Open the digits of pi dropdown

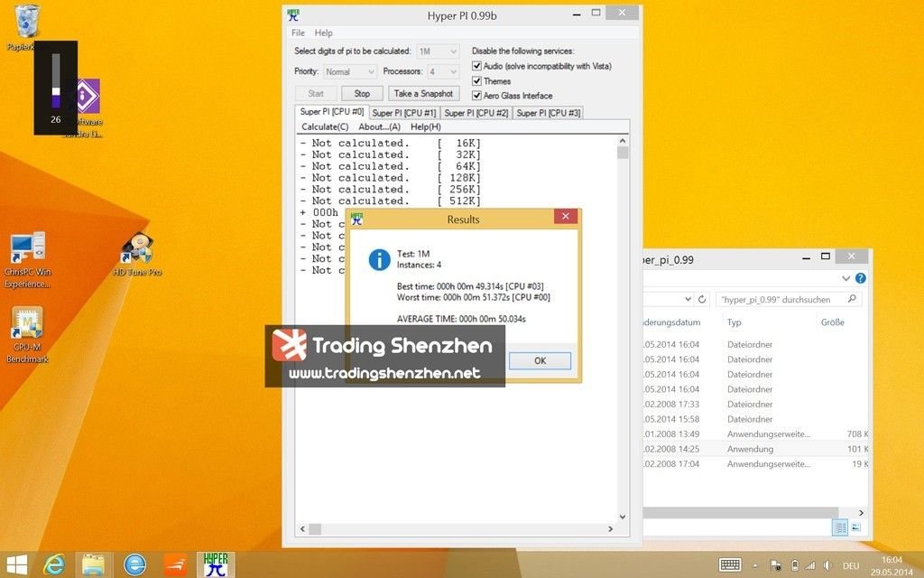(438, 51)
